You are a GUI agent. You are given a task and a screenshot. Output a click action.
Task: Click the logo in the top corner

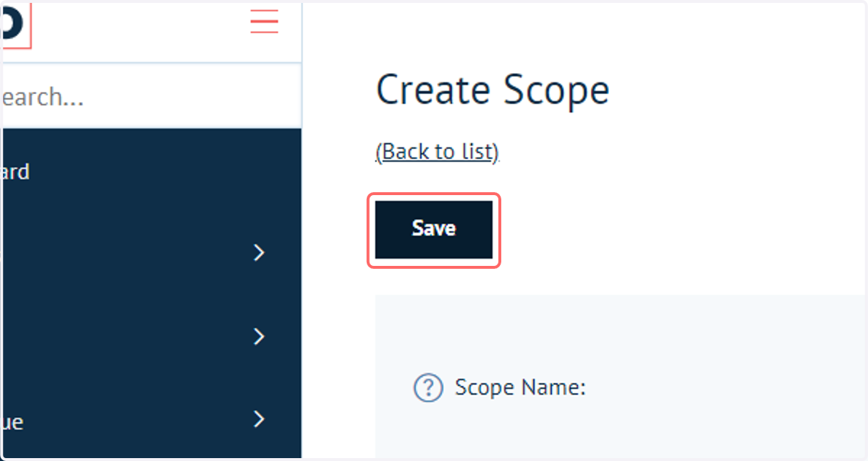coord(16,25)
